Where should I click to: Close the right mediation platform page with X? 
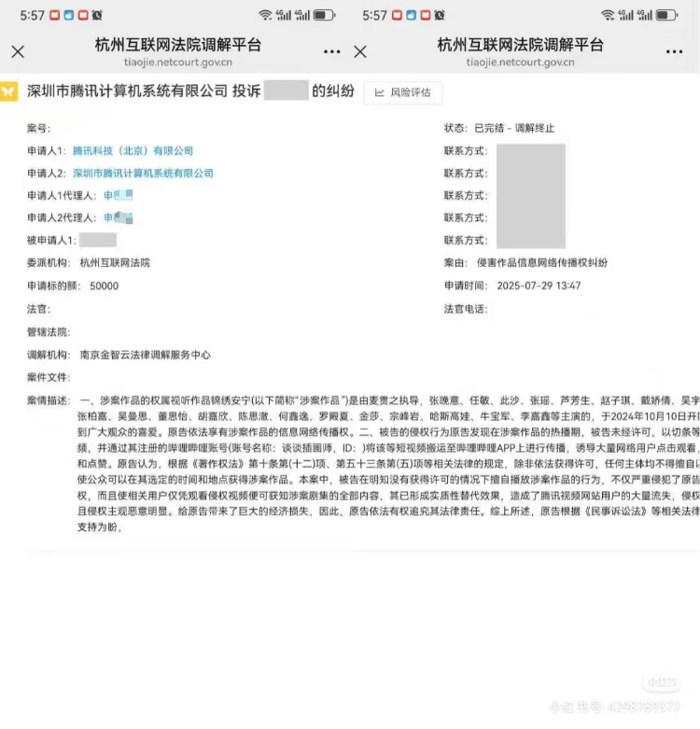pos(360,52)
